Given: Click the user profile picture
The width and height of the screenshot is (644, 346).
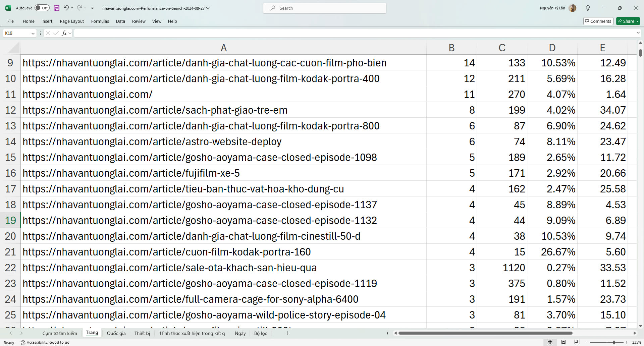Looking at the screenshot, I should [x=573, y=8].
